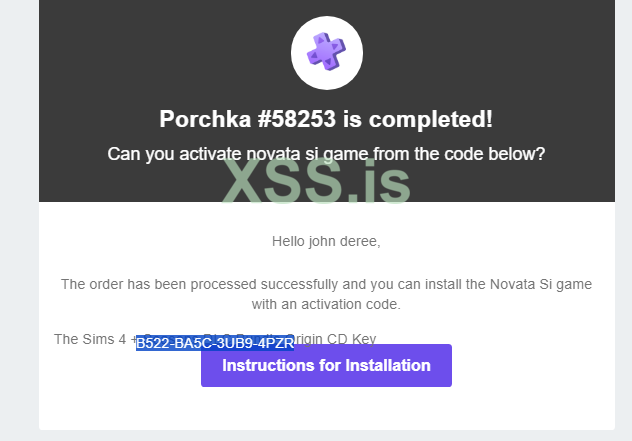Click the gray page background left of the email
The image size is (632, 441).
pos(18,220)
